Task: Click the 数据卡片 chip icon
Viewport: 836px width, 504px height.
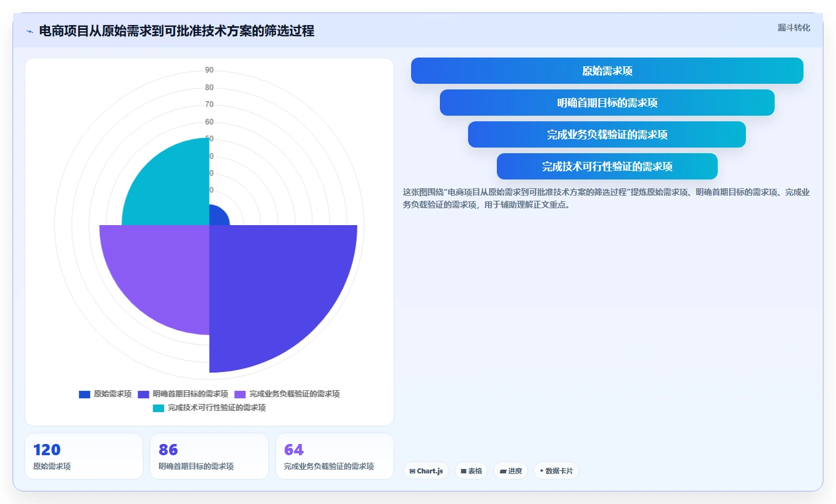Action: point(541,471)
